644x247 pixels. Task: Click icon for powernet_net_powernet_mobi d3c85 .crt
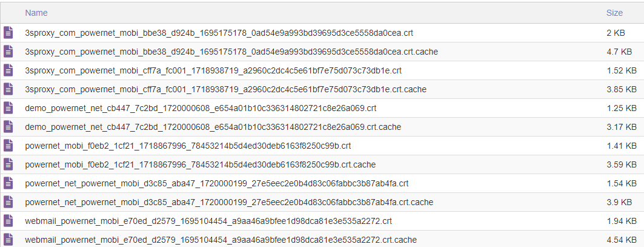8,183
